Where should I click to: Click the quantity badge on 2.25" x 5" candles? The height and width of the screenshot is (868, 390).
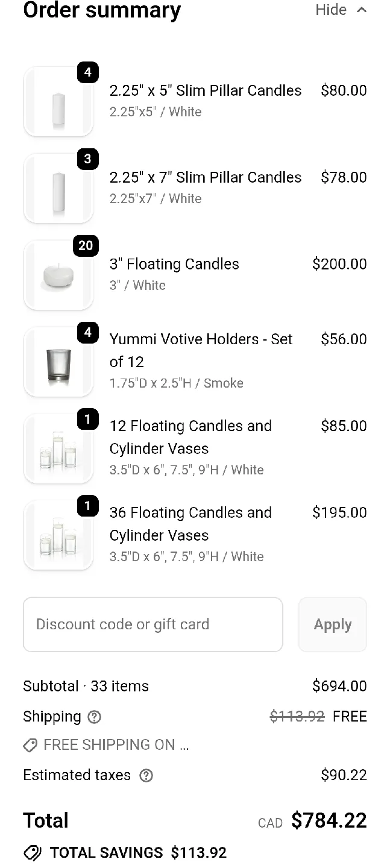point(87,72)
